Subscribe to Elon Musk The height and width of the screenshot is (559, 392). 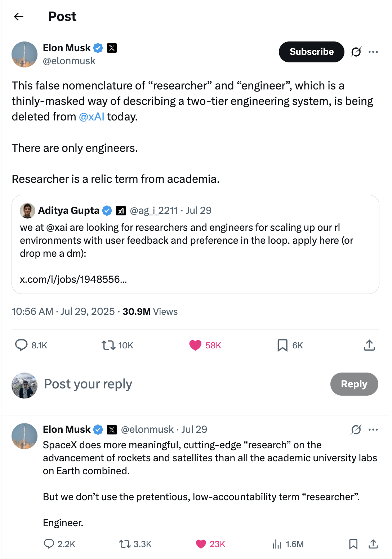(x=311, y=52)
